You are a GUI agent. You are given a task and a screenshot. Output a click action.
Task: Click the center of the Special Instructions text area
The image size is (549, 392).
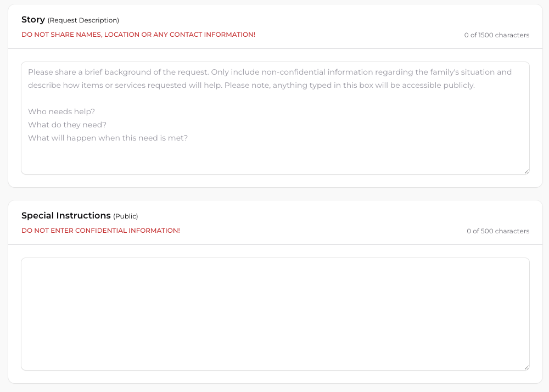coord(275,314)
